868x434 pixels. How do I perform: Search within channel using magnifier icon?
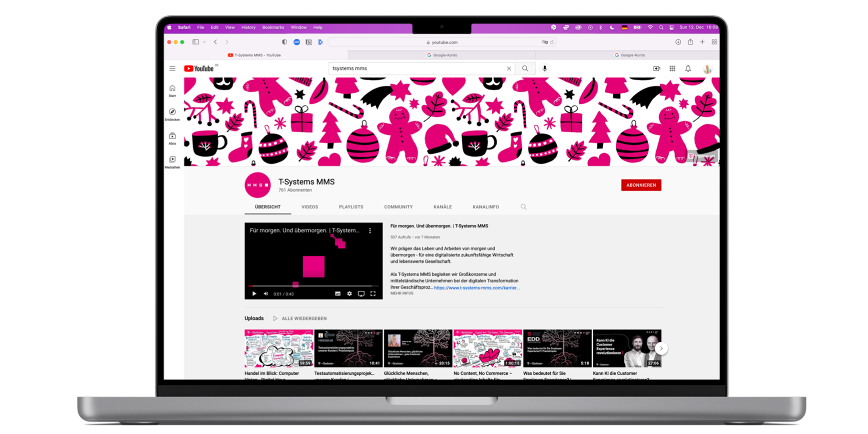(524, 207)
